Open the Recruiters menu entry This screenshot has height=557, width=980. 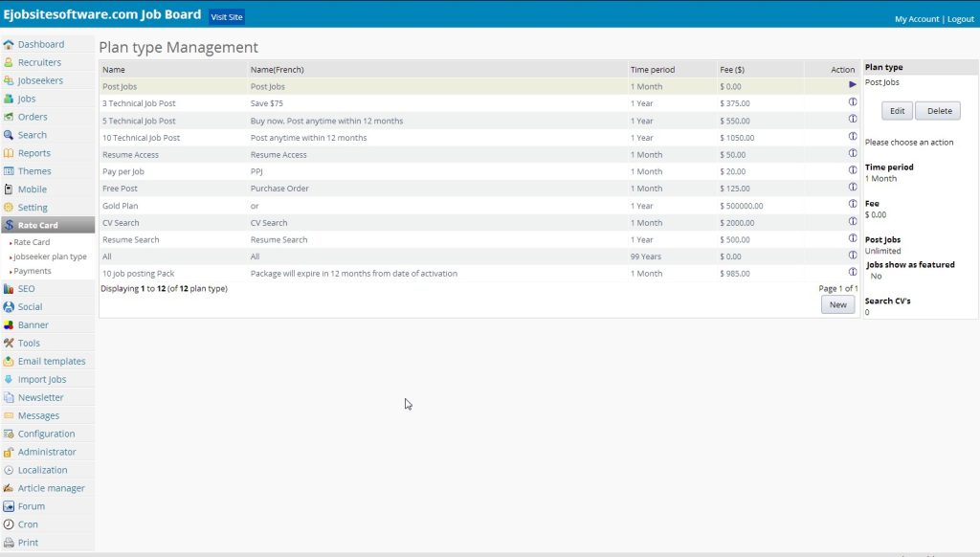click(39, 62)
